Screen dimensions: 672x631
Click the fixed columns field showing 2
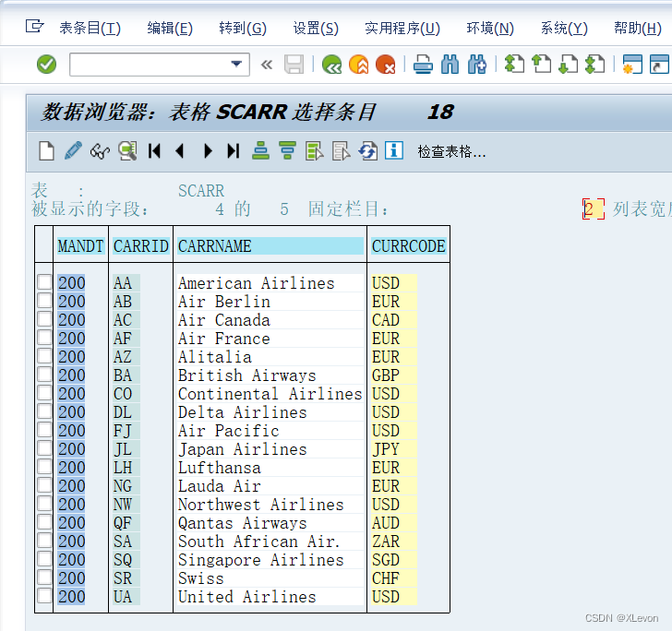(x=594, y=209)
